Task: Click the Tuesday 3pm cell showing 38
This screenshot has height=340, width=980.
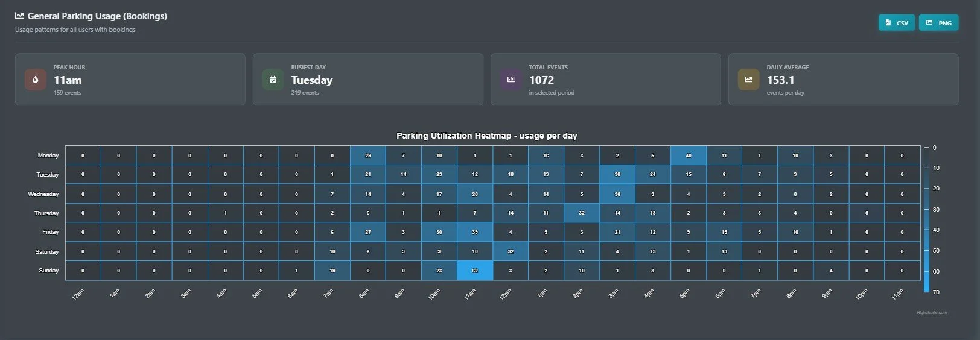Action: point(617,174)
